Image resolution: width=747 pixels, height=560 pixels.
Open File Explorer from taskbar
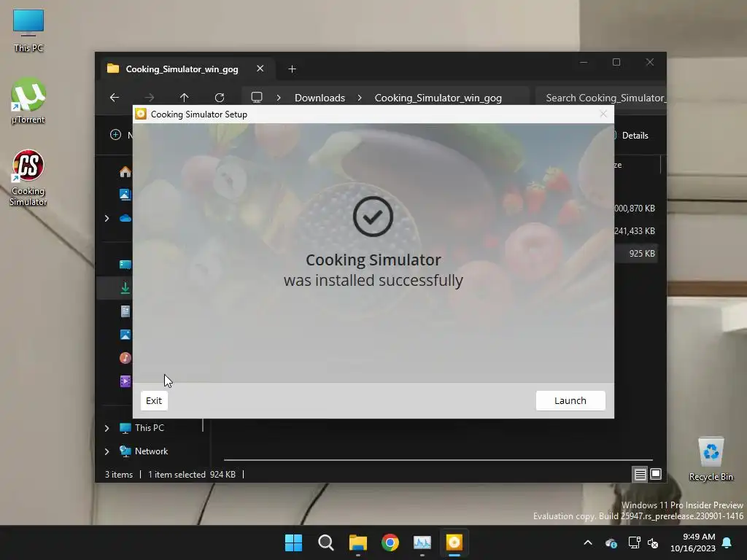[x=357, y=542]
